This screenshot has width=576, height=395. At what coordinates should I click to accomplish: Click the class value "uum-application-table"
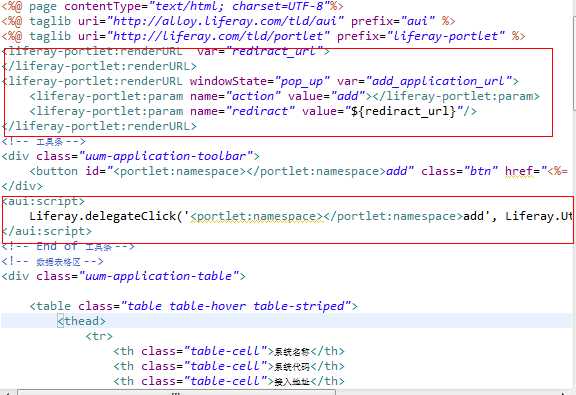pos(158,276)
